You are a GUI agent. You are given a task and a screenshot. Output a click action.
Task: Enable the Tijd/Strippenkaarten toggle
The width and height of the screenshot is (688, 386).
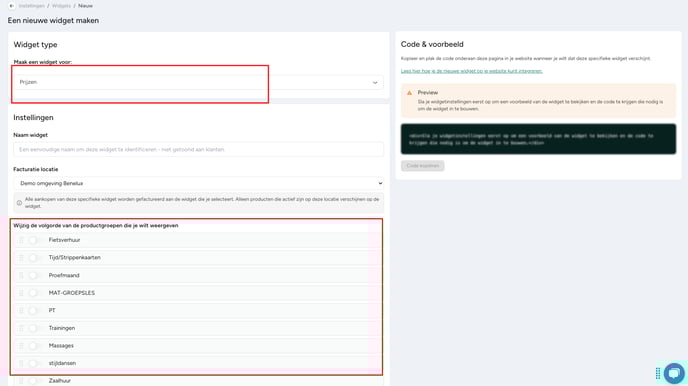(34, 258)
